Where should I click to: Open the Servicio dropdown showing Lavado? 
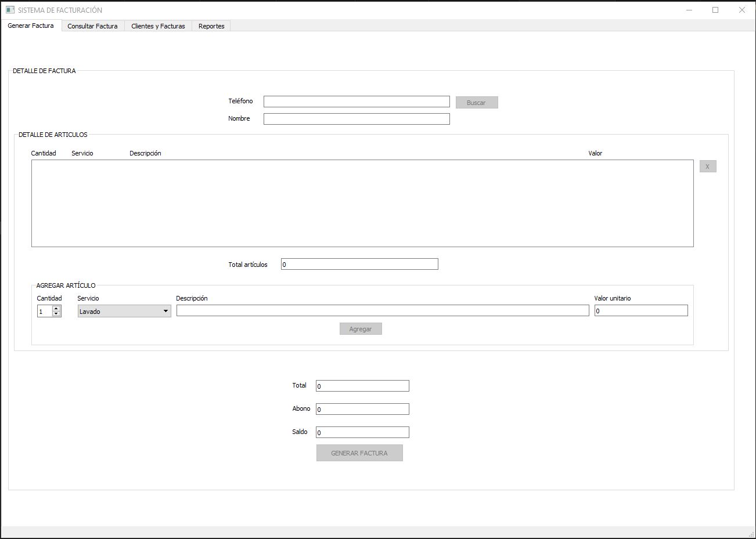click(124, 312)
